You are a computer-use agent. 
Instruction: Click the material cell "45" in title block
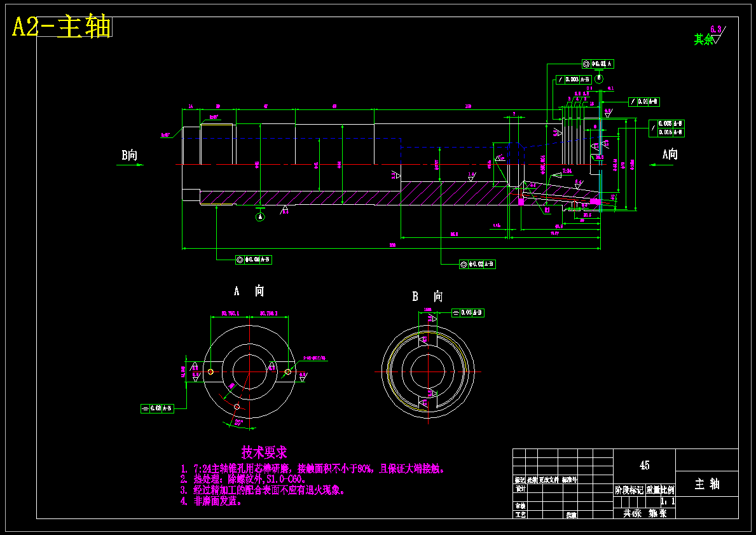[x=644, y=465]
